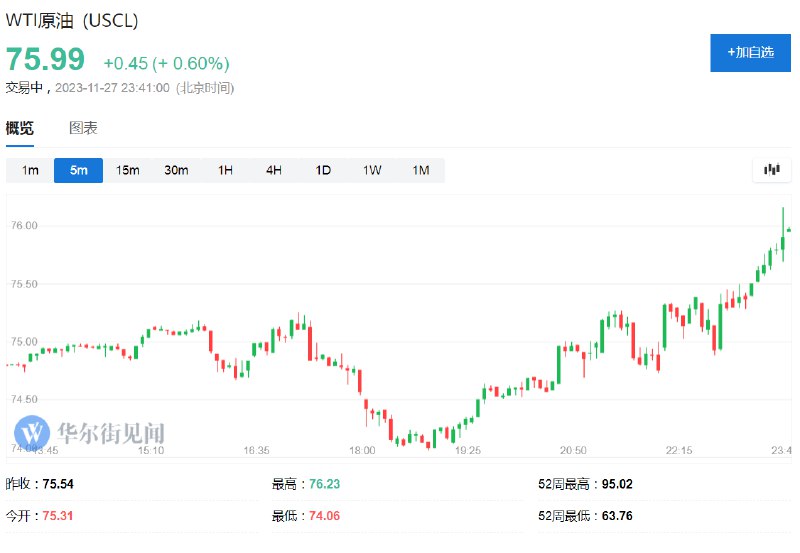The height and width of the screenshot is (553, 800).
Task: Click the candlestick chart type icon
Action: 771,170
